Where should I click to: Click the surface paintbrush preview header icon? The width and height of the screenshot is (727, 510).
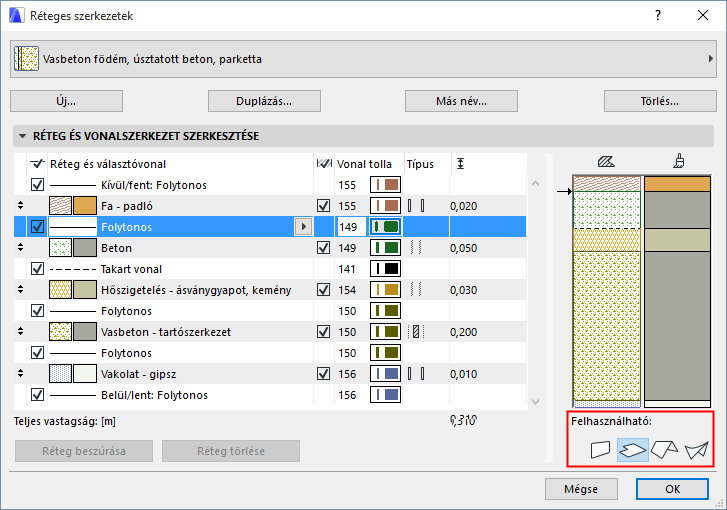(x=679, y=161)
